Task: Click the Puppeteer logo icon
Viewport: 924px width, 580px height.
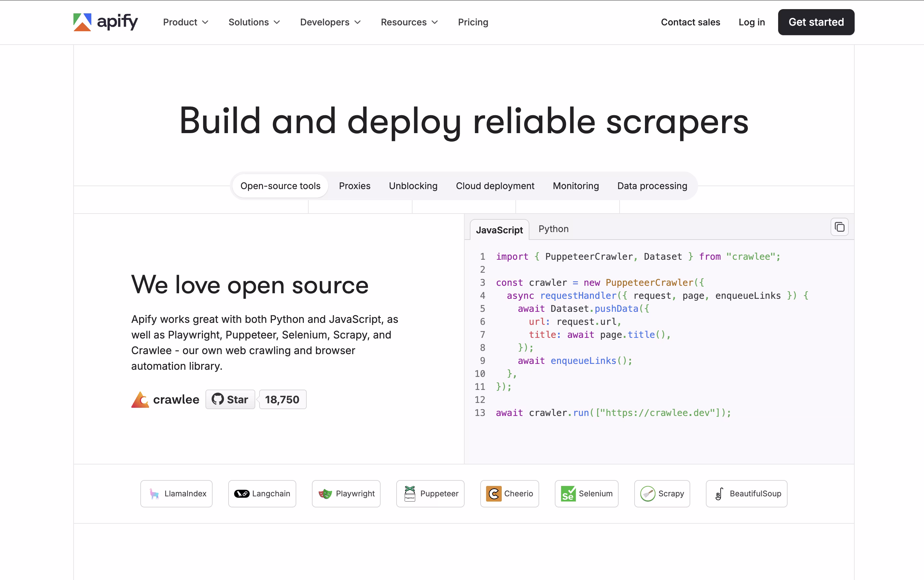Action: click(x=410, y=494)
